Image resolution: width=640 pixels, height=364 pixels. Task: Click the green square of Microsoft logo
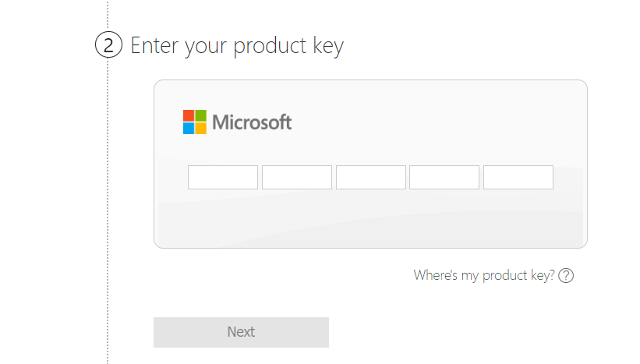click(x=201, y=115)
